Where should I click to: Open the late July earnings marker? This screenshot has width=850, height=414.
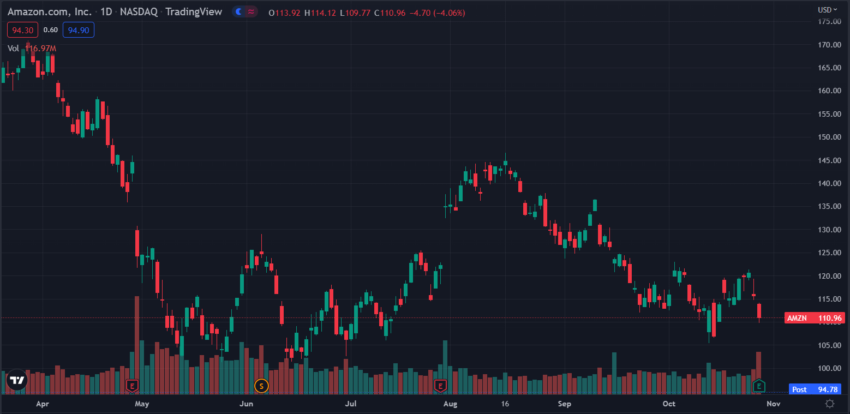tap(441, 386)
